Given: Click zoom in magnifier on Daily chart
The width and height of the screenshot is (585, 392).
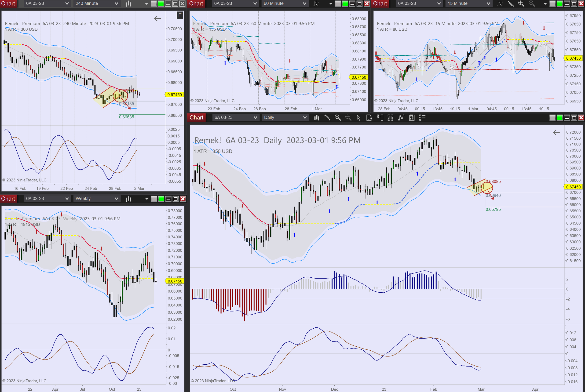Looking at the screenshot, I should coord(338,117).
